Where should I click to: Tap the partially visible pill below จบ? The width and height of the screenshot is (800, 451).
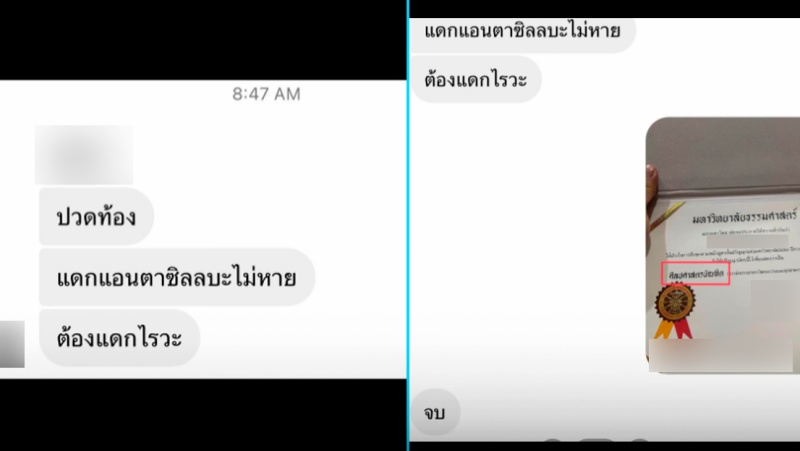point(596,439)
